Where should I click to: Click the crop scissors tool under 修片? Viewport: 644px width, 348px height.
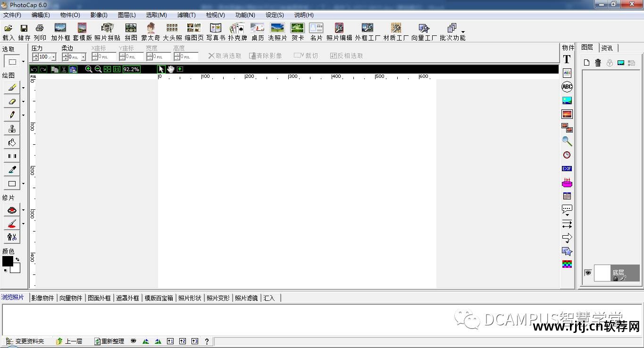pyautogui.click(x=12, y=237)
